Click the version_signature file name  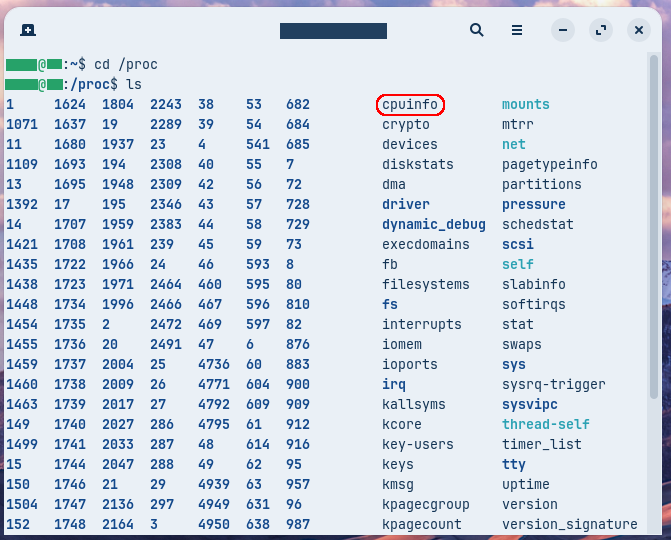click(569, 524)
